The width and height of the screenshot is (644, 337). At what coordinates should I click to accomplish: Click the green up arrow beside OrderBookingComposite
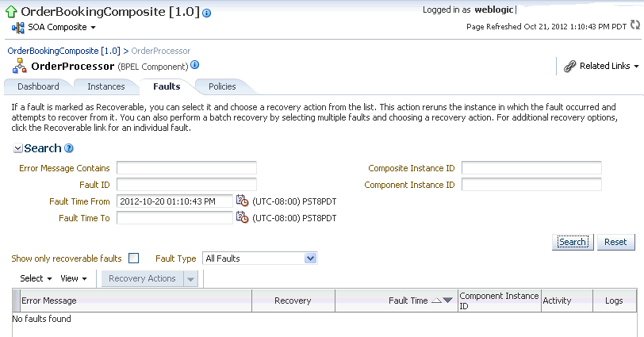[11, 12]
